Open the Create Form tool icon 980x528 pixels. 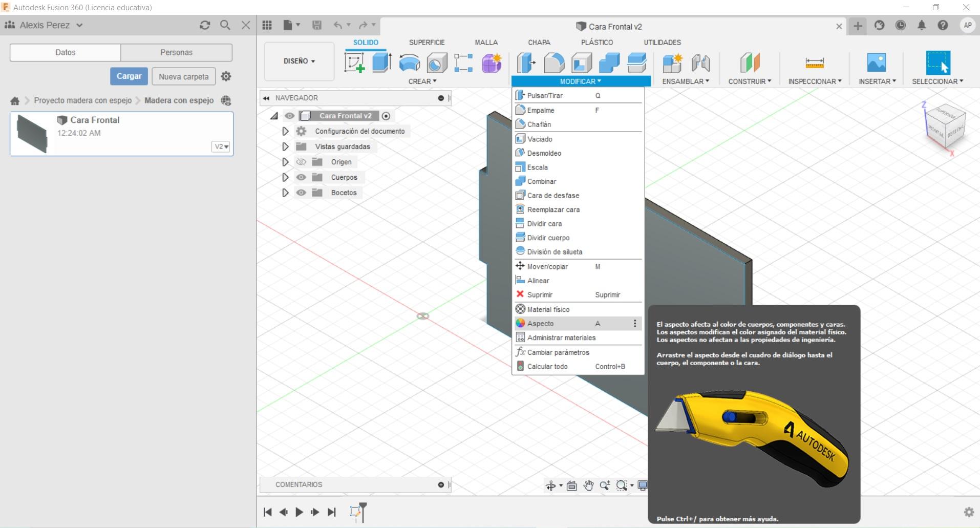click(492, 63)
